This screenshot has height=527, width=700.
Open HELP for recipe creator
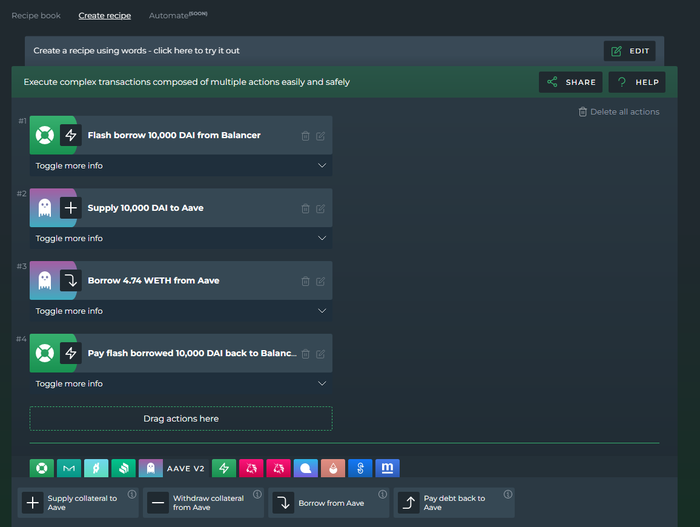(637, 82)
